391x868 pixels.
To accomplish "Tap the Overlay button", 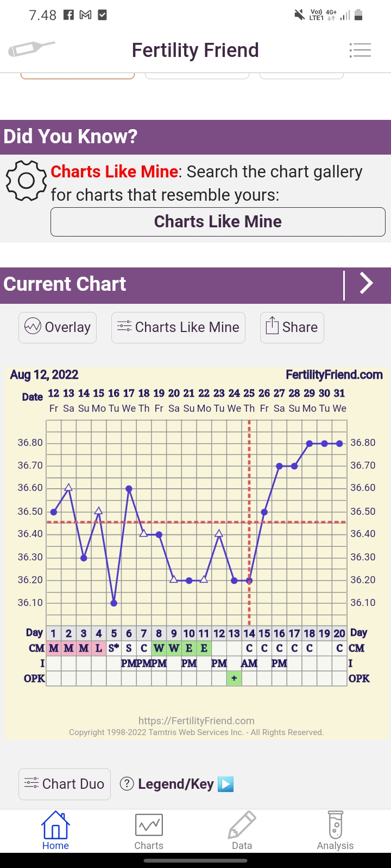I will 58,327.
